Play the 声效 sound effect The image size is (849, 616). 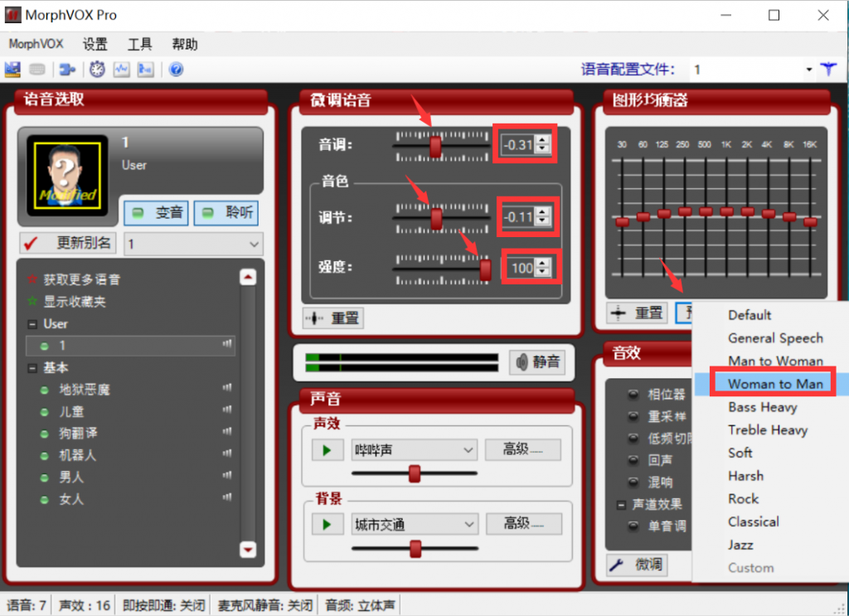(x=327, y=450)
